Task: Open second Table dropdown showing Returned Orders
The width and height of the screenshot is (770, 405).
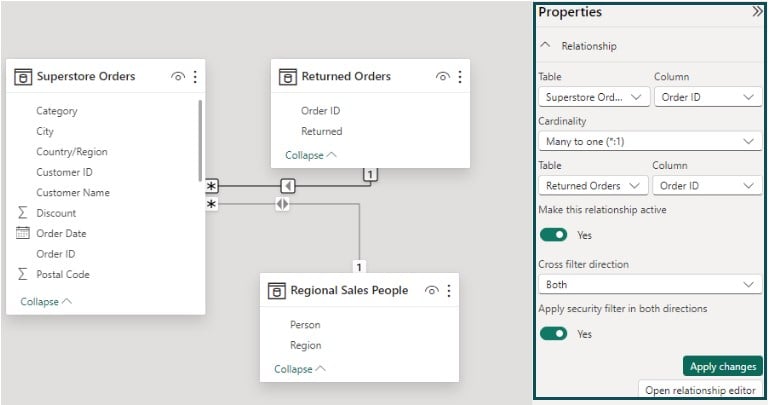Action: point(593,186)
